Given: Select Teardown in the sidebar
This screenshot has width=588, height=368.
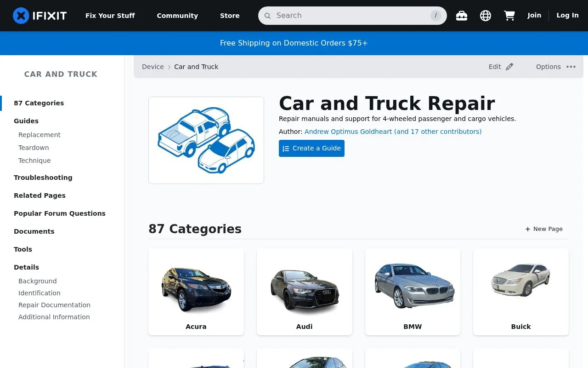Looking at the screenshot, I should point(34,148).
